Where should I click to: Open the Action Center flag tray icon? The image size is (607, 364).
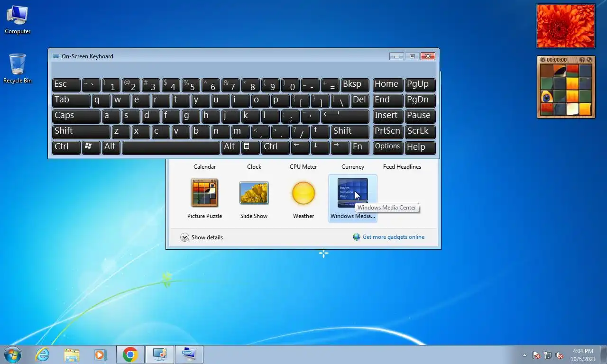click(536, 355)
